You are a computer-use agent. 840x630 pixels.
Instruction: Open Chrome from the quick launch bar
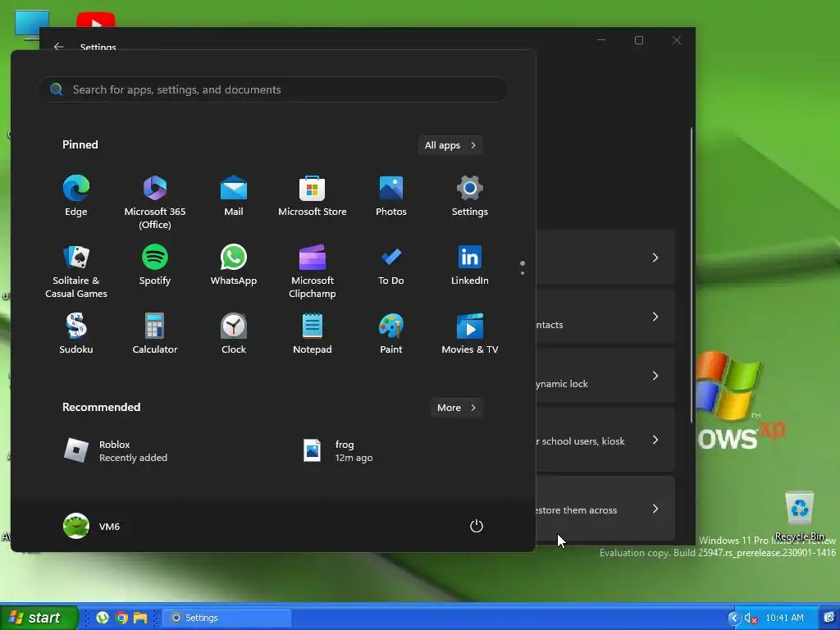(x=121, y=619)
